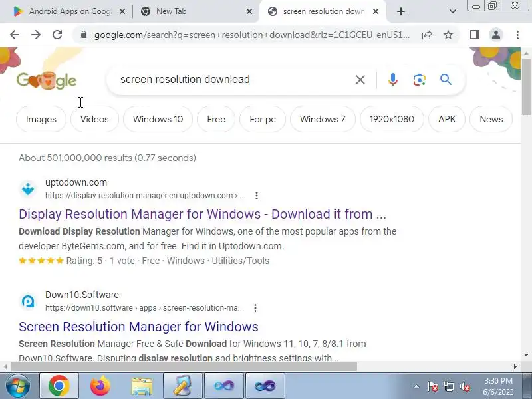Open Firefox from the taskbar
Screen dimensions: 532x399
[x=100, y=386]
